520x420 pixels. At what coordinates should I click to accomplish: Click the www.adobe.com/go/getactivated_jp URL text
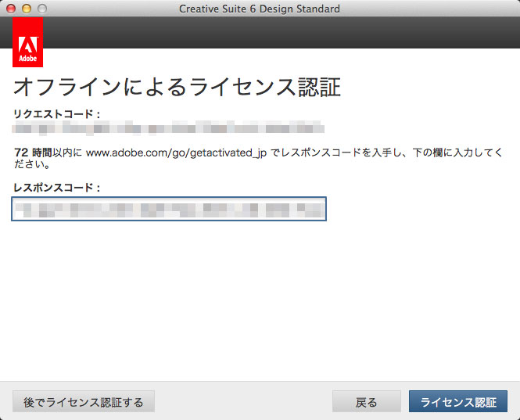tap(176, 153)
